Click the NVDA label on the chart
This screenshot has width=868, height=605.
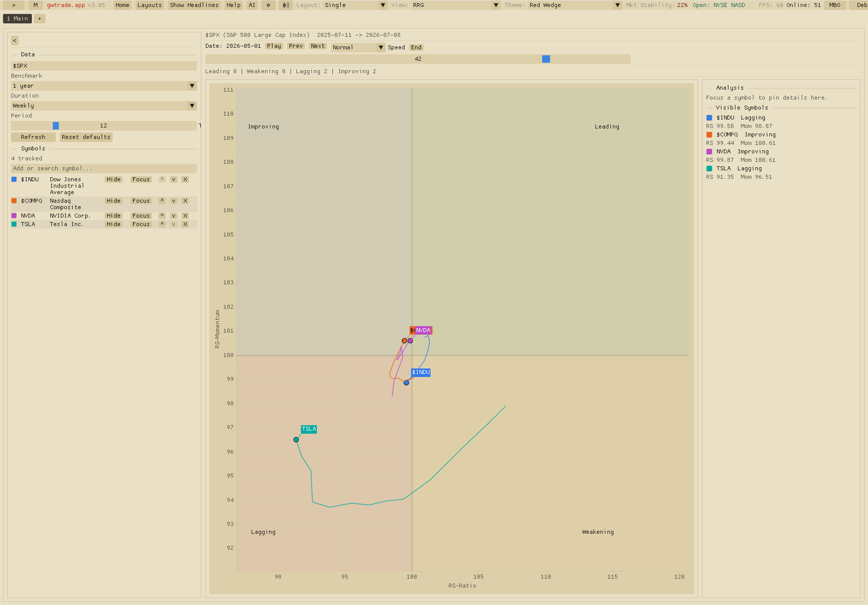423,331
